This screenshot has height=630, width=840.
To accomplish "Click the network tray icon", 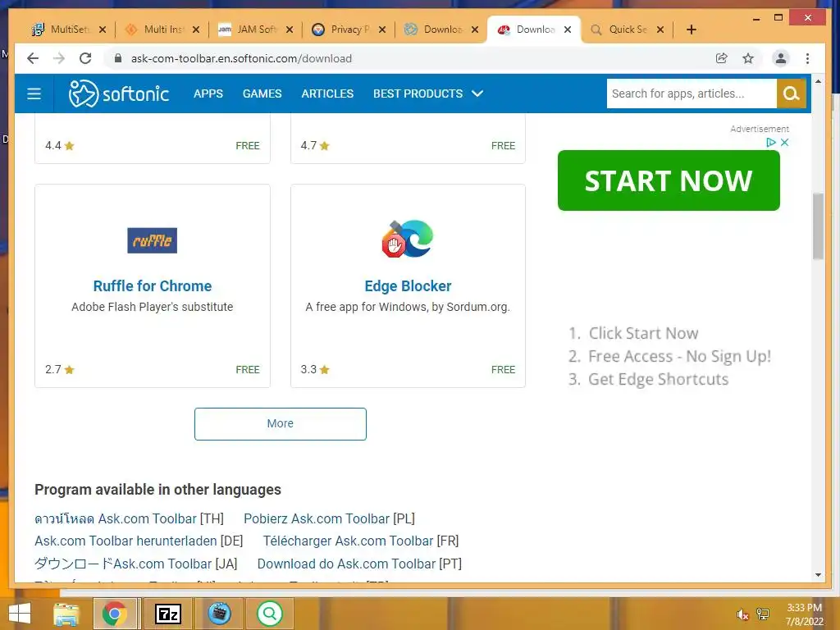I will tap(763, 614).
